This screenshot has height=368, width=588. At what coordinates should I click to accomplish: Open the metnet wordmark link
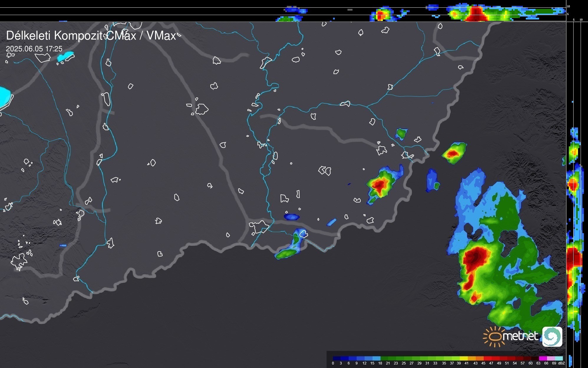[x=521, y=336]
